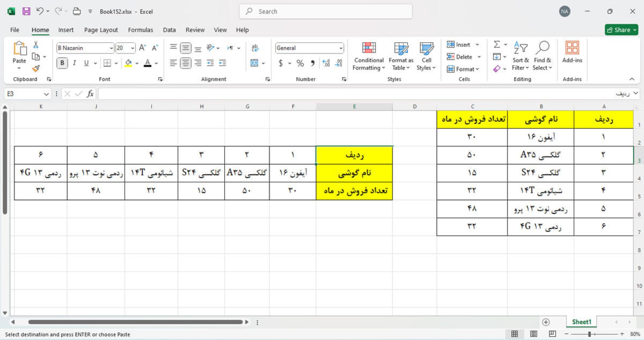Toggle Align Left
The width and height of the screenshot is (644, 340).
tap(173, 63)
